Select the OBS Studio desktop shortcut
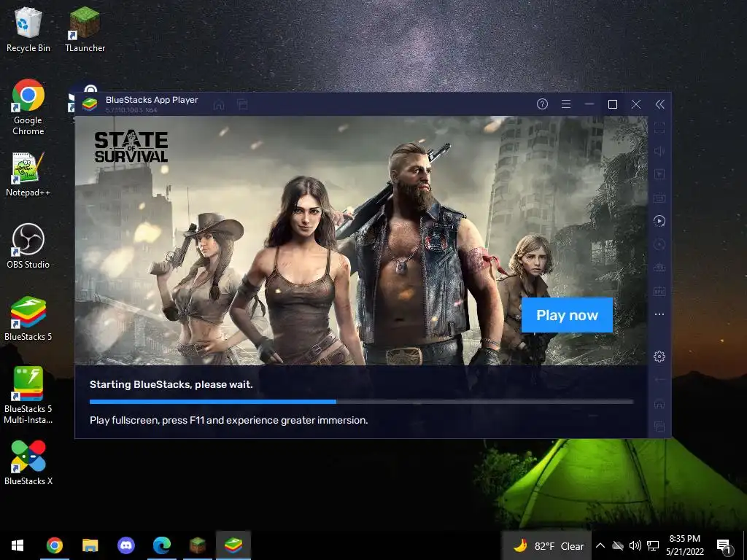The image size is (747, 560). tap(28, 246)
